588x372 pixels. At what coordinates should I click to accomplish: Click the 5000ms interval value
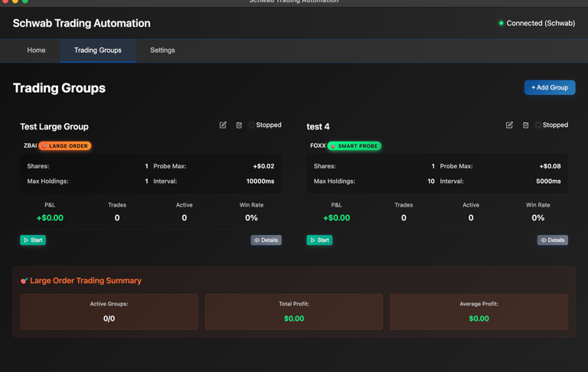(x=548, y=181)
